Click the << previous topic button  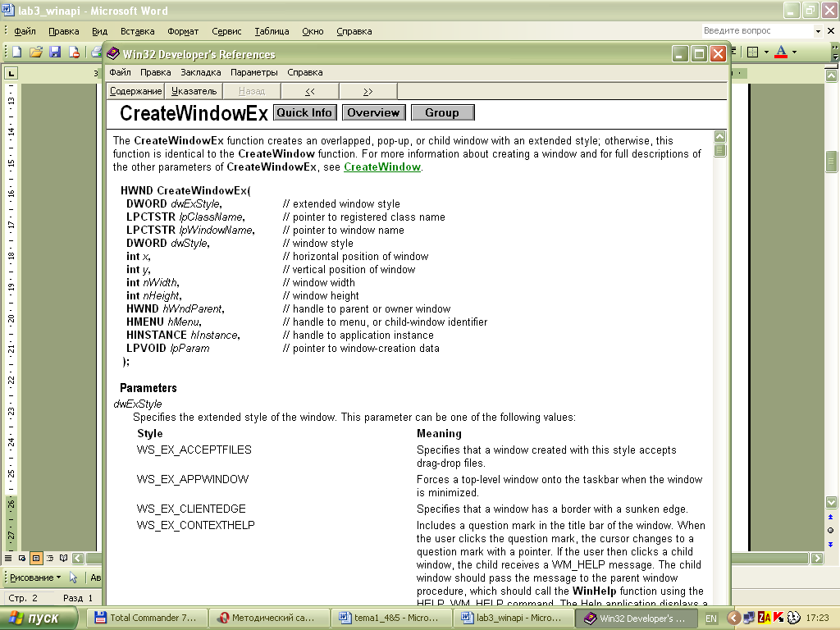(x=310, y=91)
